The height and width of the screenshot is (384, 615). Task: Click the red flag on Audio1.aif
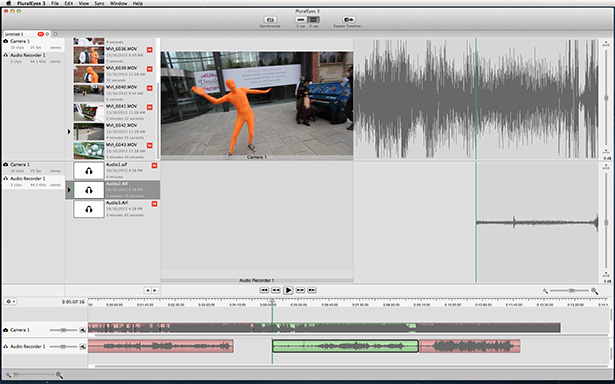click(x=154, y=166)
